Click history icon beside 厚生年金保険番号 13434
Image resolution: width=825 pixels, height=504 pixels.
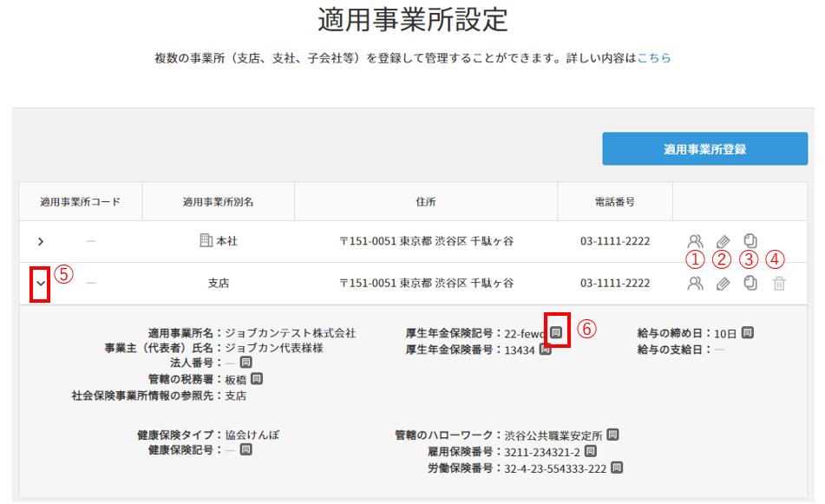tap(546, 350)
